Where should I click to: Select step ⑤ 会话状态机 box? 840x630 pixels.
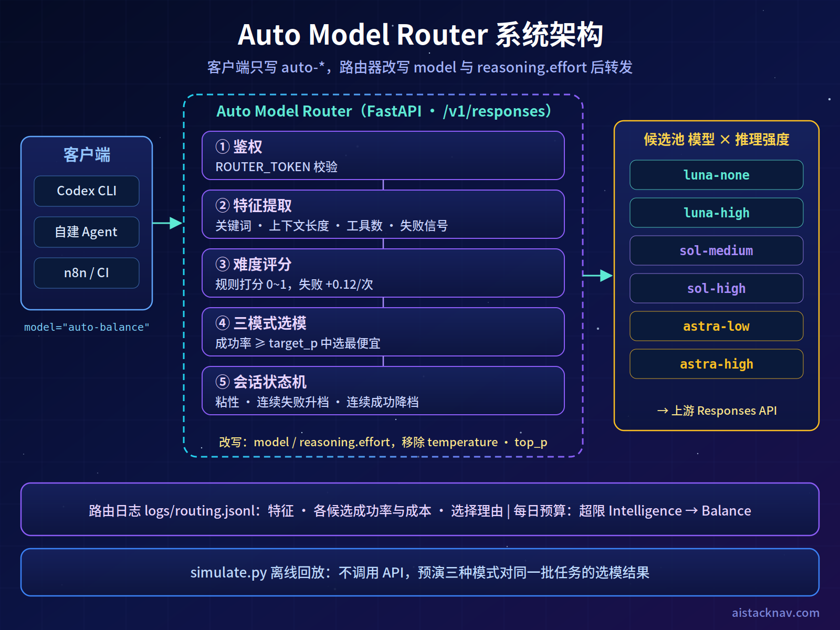(383, 391)
